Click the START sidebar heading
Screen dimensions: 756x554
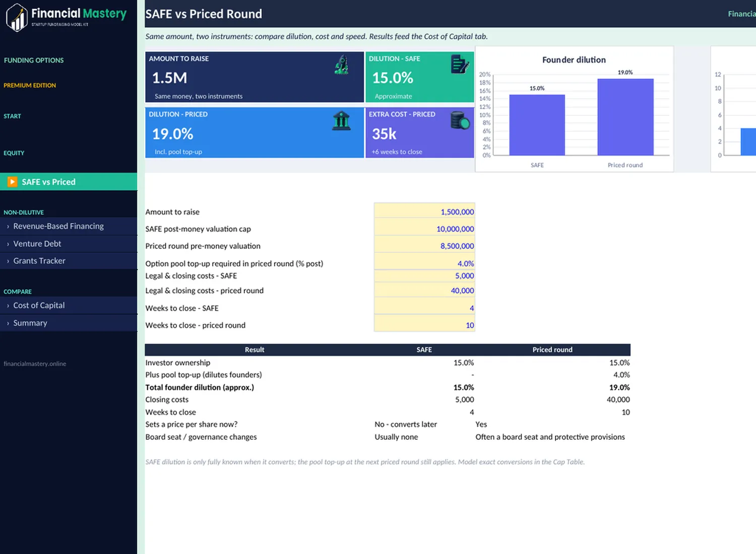point(13,116)
